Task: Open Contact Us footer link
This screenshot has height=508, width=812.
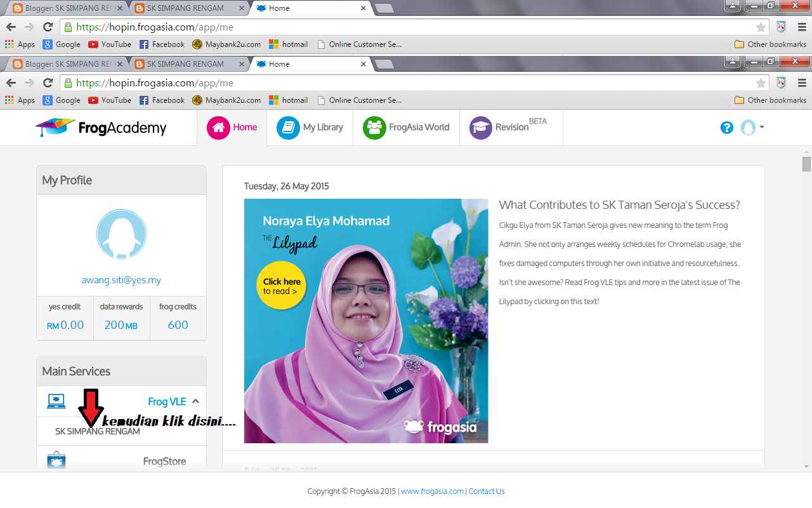Action: tap(487, 491)
